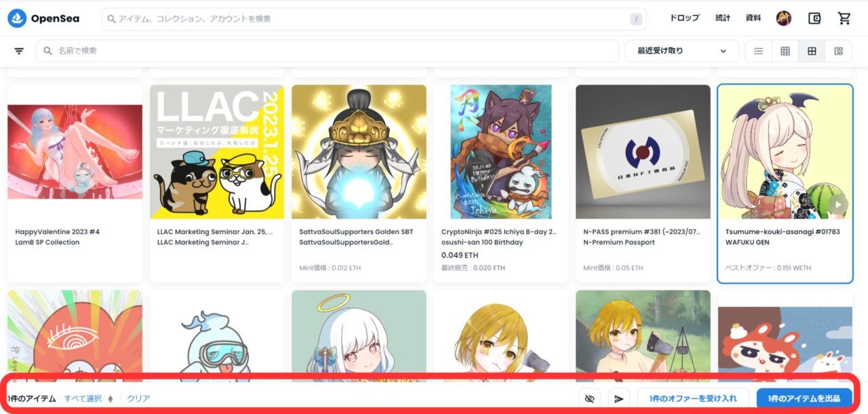
Task: Click Mint価格 : 0.05 ETH text
Action: [x=613, y=268]
